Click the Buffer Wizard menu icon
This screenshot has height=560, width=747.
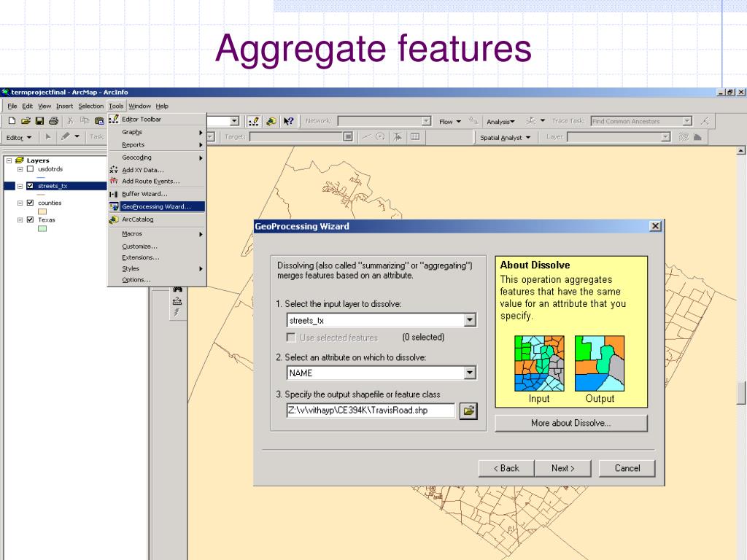(x=113, y=194)
